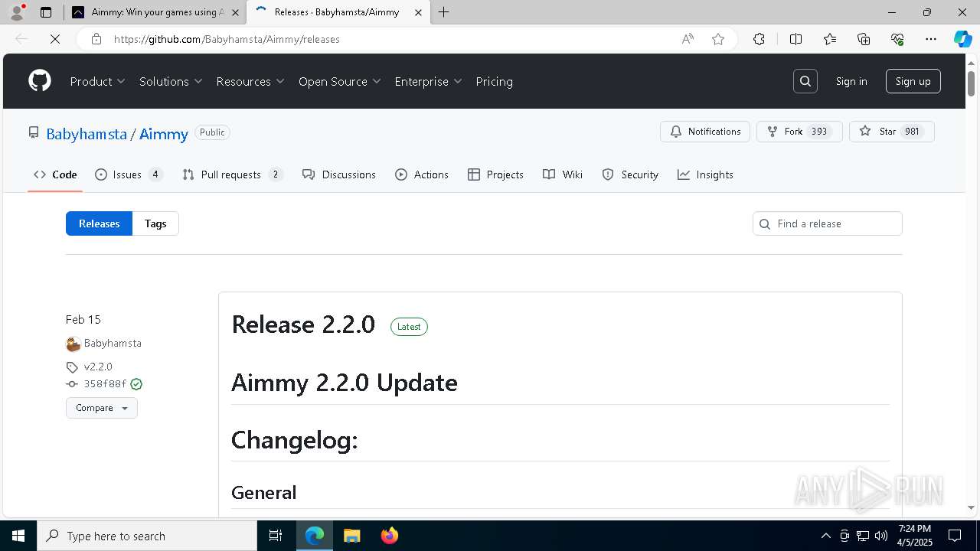The image size is (980, 551).
Task: Go back to previous page
Action: click(x=21, y=39)
